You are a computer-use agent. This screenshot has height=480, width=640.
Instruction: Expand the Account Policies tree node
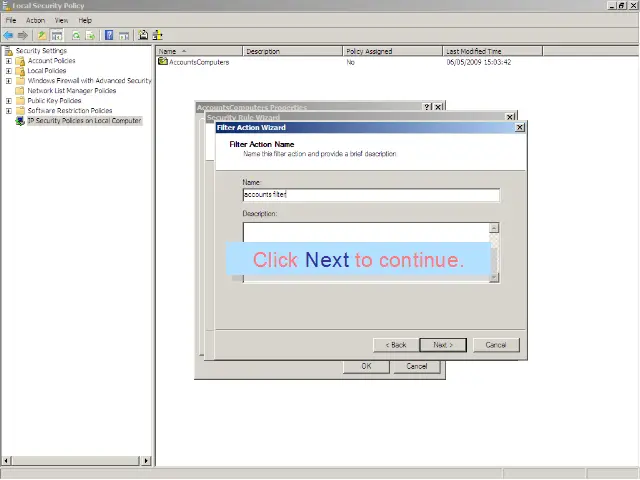point(9,61)
